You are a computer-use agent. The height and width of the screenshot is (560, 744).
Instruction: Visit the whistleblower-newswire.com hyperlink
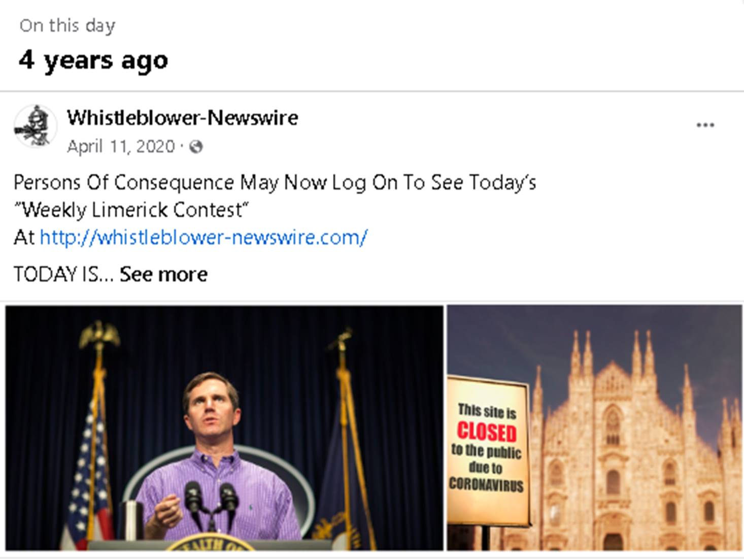point(203,237)
